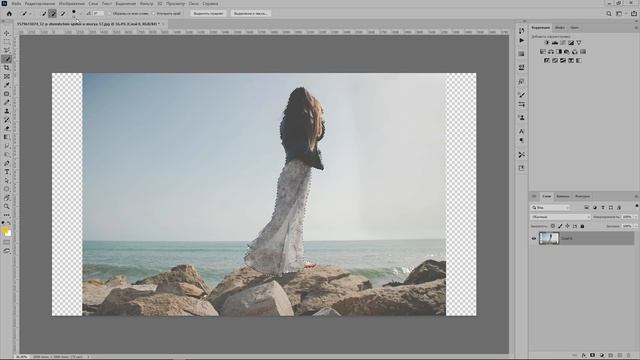This screenshot has width=640, height=360.
Task: Add layer mask from Layers panel bottom
Action: [593, 356]
